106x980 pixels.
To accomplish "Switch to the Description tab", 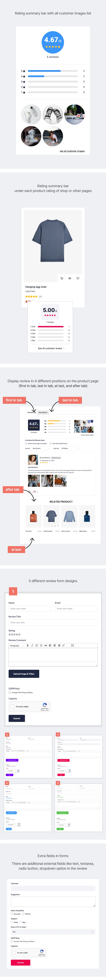I will point(43,412).
